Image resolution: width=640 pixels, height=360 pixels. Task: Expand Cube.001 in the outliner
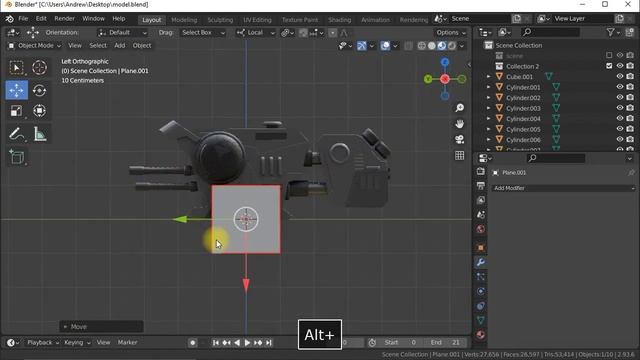point(489,76)
